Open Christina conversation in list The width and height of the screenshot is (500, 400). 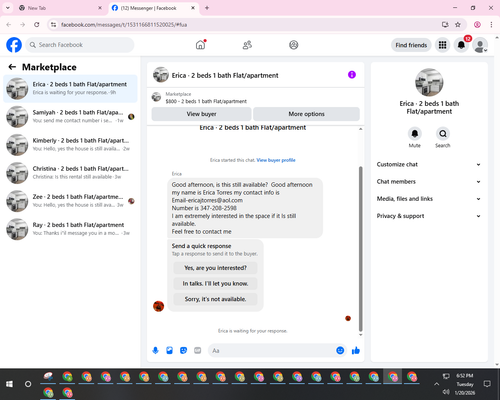coord(70,173)
